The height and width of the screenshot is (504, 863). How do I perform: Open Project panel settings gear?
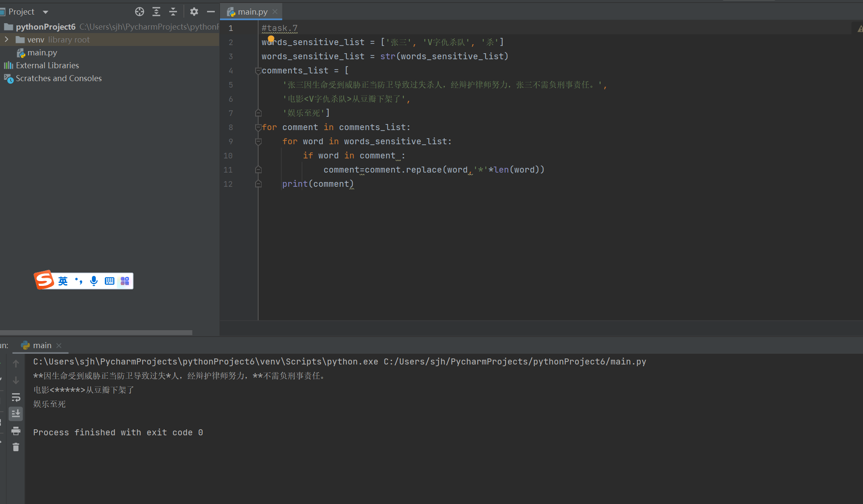point(194,12)
